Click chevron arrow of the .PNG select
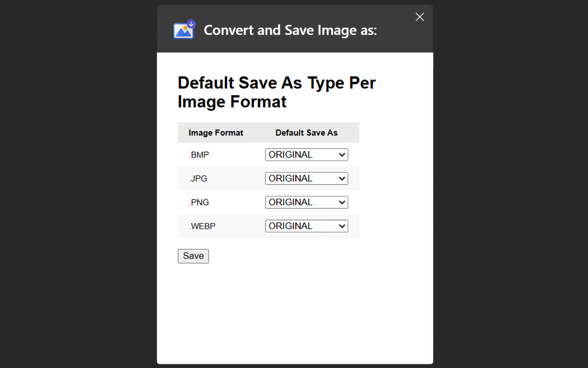Image resolution: width=588 pixels, height=368 pixels. click(x=342, y=202)
